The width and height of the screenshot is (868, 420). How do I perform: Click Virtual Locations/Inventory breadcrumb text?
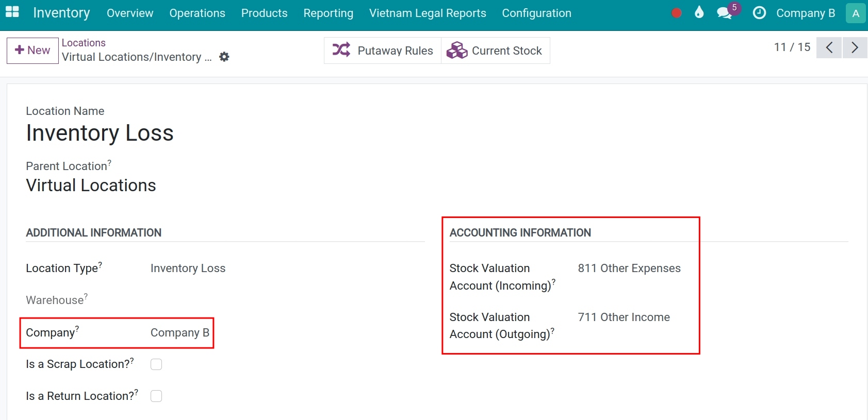tap(137, 57)
